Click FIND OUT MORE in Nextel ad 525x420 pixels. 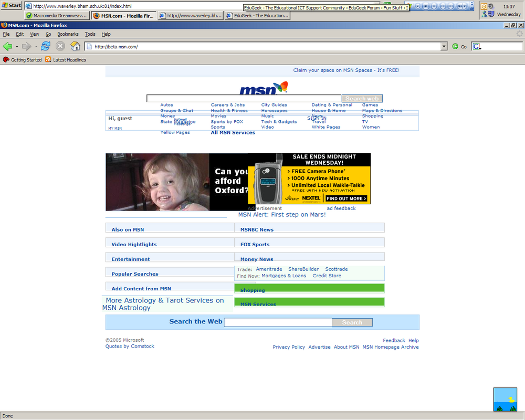click(x=346, y=198)
